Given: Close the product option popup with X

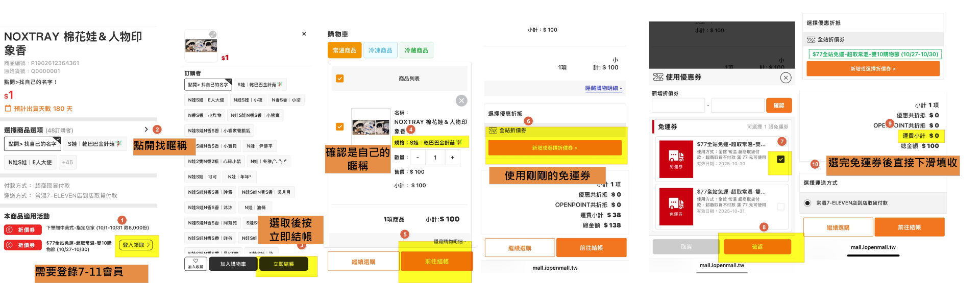Looking at the screenshot, I should (x=304, y=34).
